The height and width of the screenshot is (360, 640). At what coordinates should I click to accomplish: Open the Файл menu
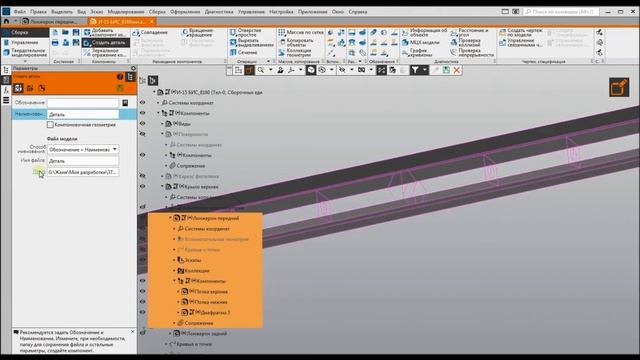click(20, 12)
